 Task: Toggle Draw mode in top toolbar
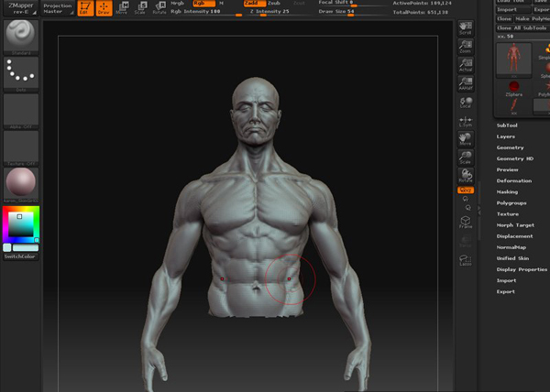click(104, 8)
